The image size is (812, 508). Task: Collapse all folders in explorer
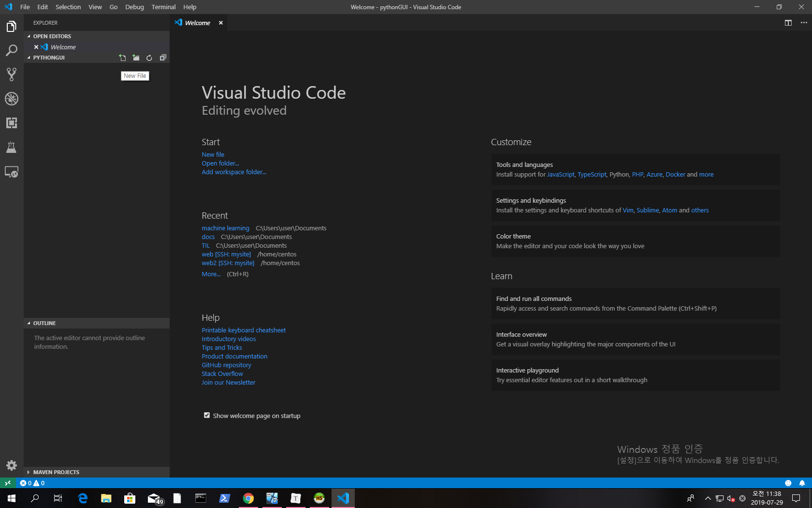(163, 58)
